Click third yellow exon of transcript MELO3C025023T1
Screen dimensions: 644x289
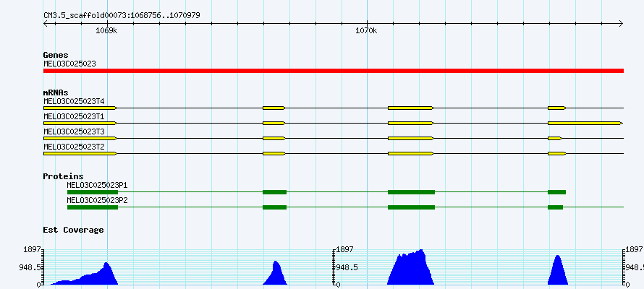pyautogui.click(x=411, y=123)
